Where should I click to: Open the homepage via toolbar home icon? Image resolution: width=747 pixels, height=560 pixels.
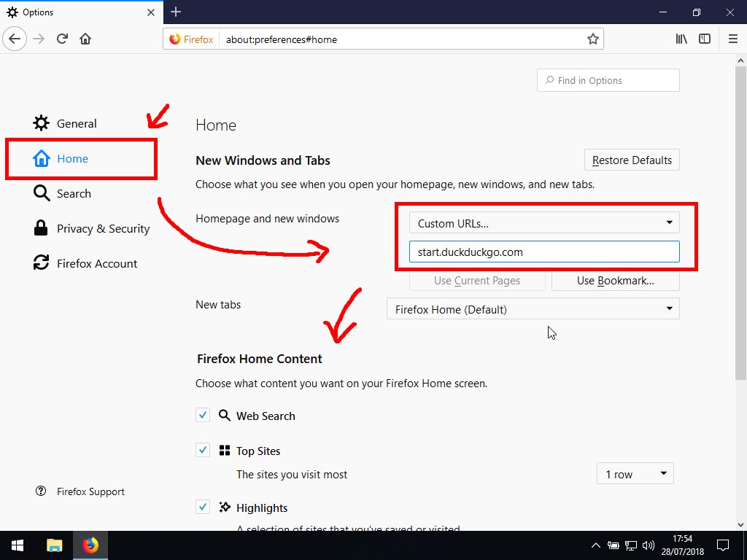85,39
